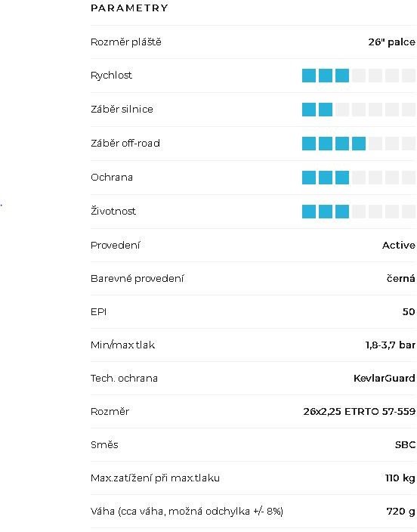Click the 720 g weight value

click(x=400, y=512)
